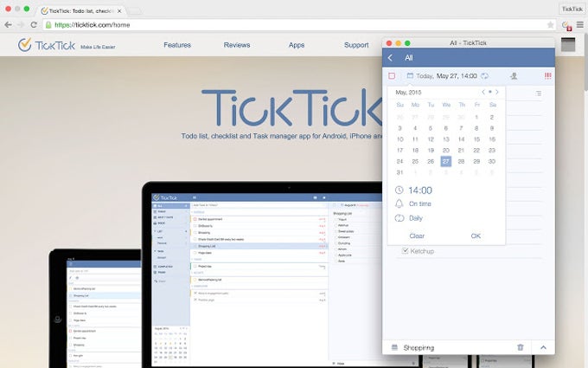Viewport: 588px width, 368px height.
Task: Expand the chevron up at popup bottom
Action: pos(543,347)
